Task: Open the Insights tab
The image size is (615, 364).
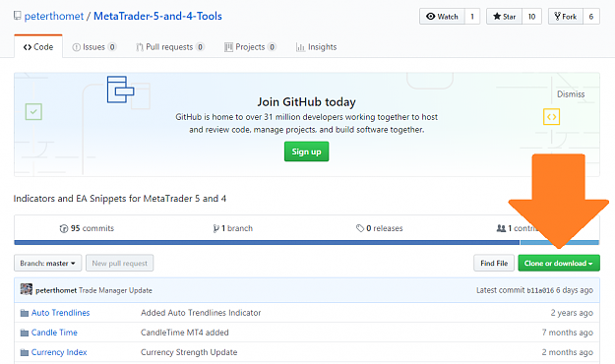Action: point(316,47)
